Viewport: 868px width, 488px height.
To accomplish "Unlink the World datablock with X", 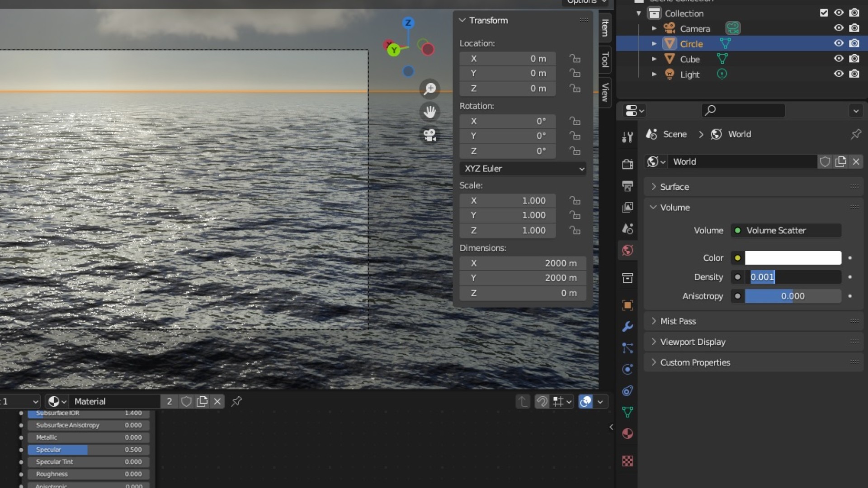I will coord(856,162).
